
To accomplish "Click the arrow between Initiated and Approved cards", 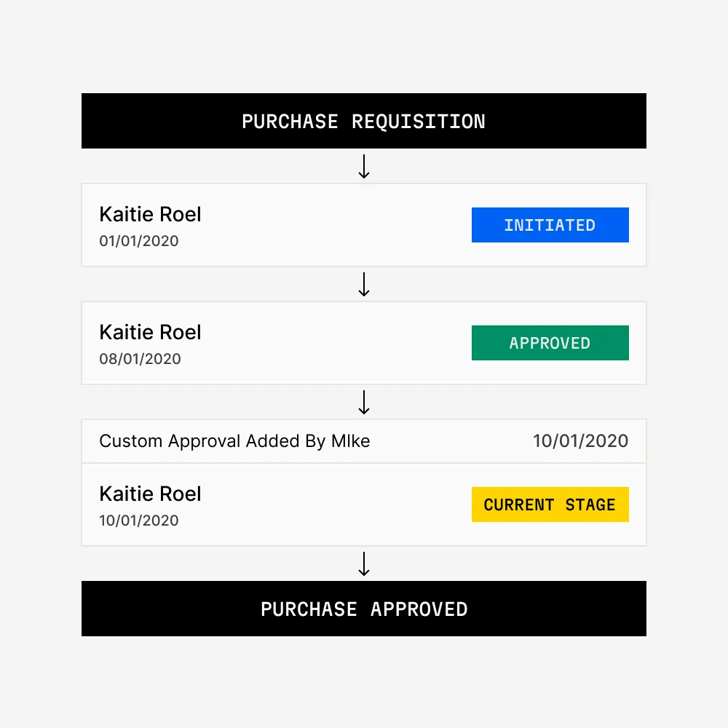I will click(x=364, y=285).
